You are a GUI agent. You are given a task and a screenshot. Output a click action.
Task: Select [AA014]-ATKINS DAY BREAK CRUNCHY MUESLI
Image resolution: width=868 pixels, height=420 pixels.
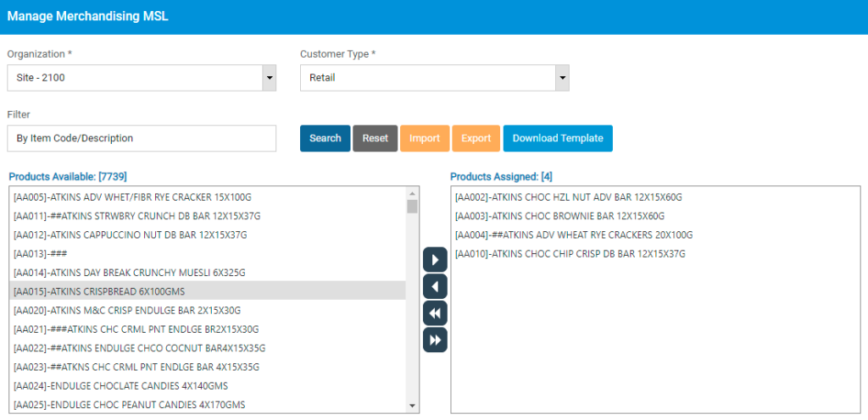tap(208, 272)
